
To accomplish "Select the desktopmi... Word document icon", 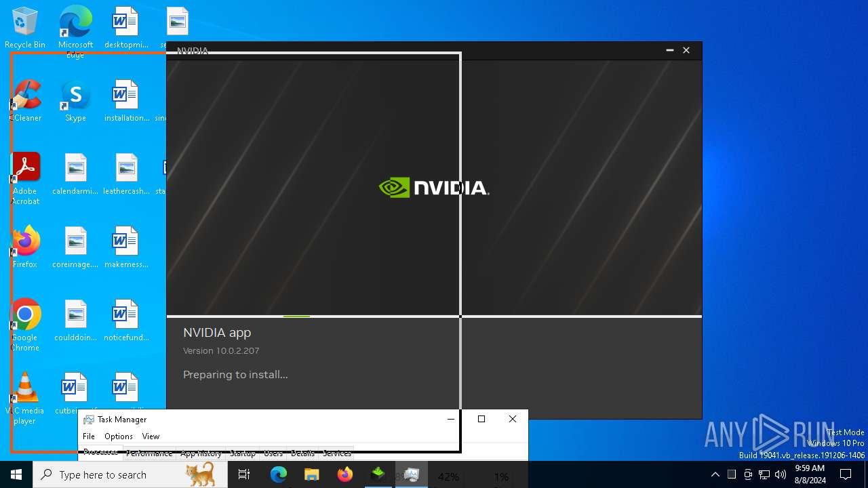I will tap(125, 28).
